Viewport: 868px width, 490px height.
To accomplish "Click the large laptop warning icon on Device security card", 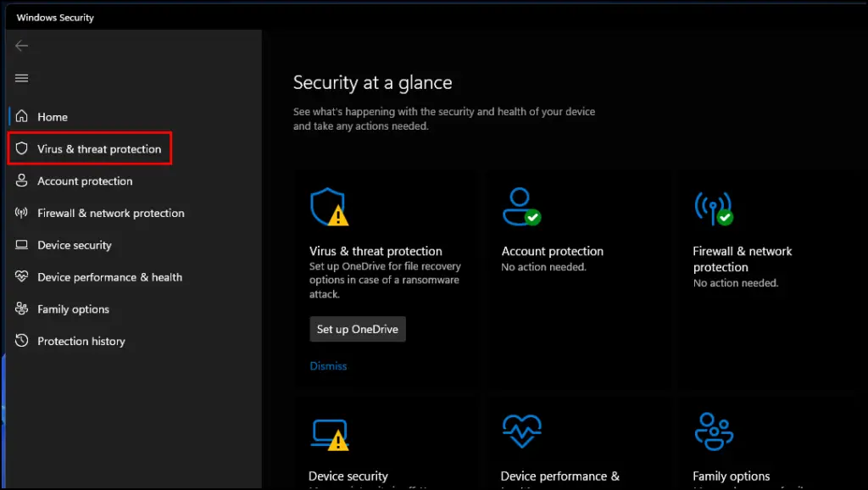I will [x=331, y=435].
